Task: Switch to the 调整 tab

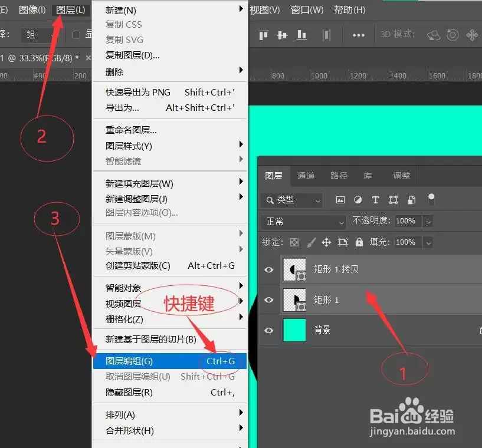Action: coord(401,176)
